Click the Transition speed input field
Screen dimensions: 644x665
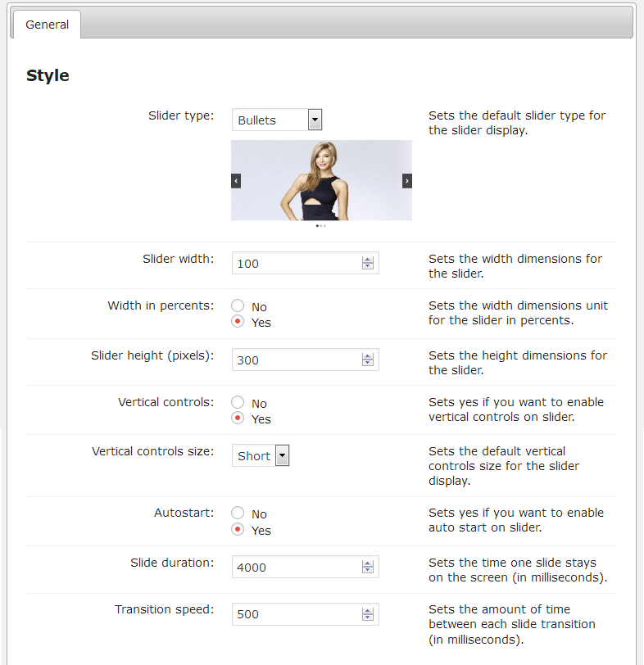pyautogui.click(x=297, y=614)
